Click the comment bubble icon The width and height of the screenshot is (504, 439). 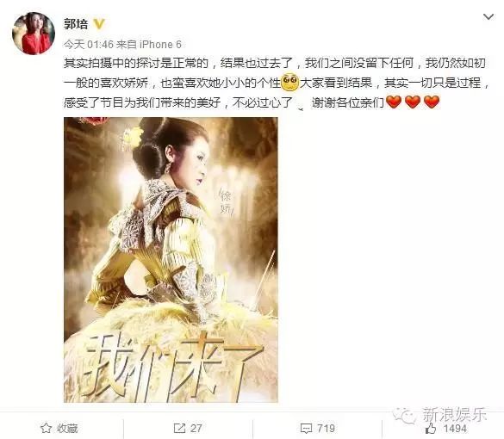pos(306,429)
